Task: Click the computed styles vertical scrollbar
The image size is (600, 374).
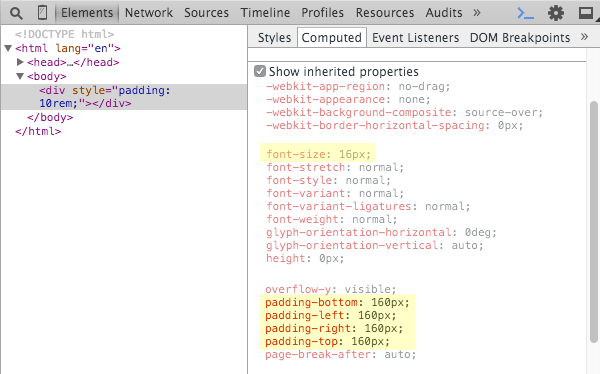Action: pyautogui.click(x=593, y=221)
